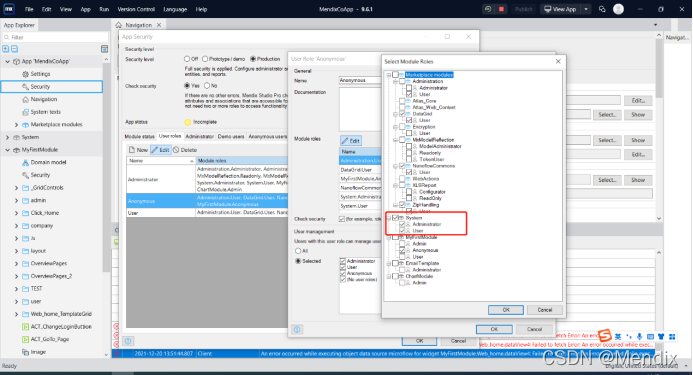Toggle the Atlas_Core module checkbox

click(x=402, y=101)
